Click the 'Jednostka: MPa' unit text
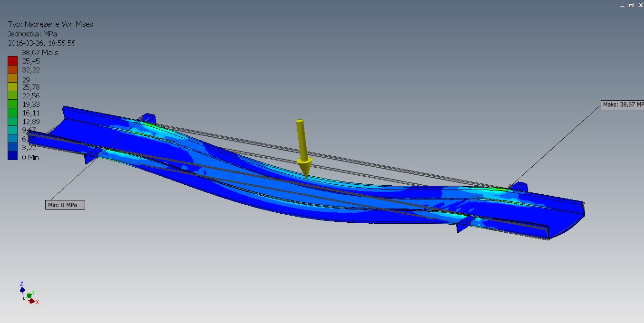The width and height of the screenshot is (644, 323). tap(32, 34)
